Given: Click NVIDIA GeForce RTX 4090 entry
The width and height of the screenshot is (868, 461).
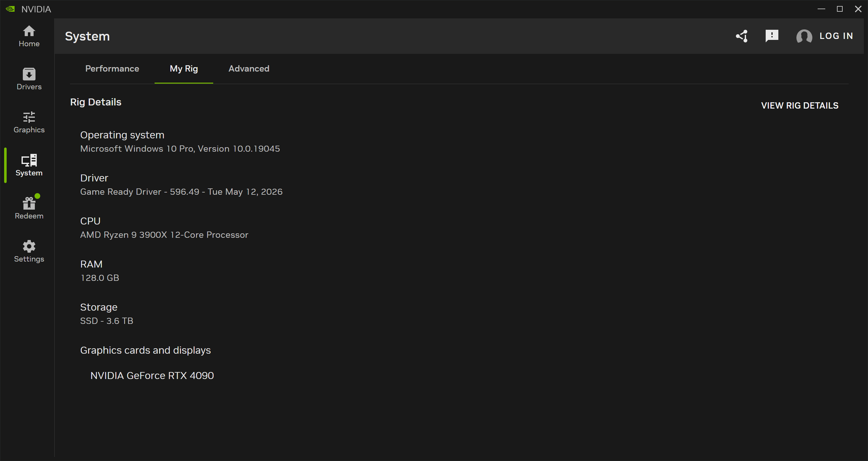Looking at the screenshot, I should (152, 376).
